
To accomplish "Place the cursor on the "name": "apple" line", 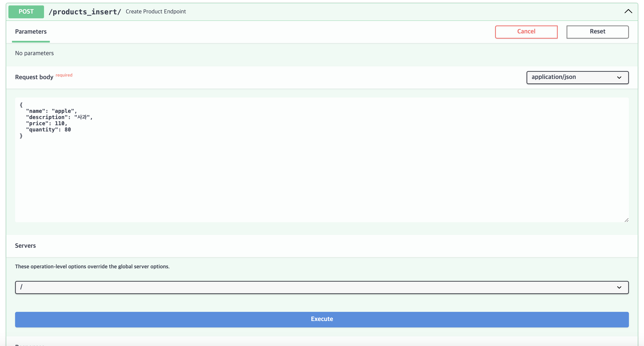I will 51,111.
